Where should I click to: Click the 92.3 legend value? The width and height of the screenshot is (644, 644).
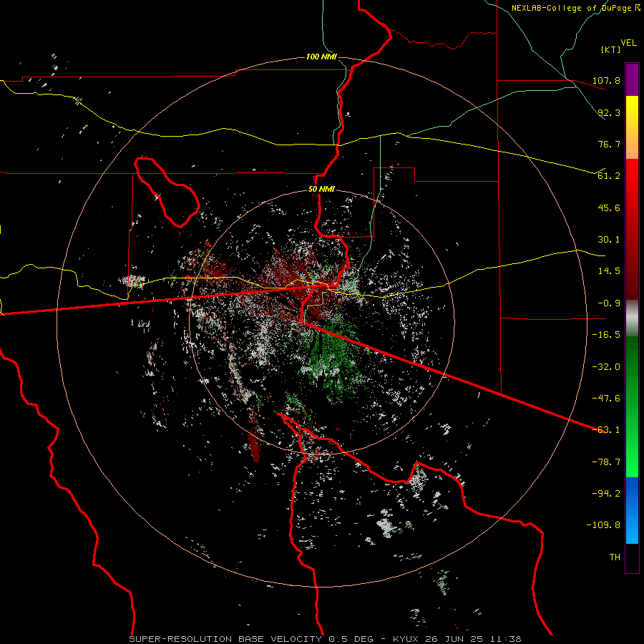(x=609, y=112)
